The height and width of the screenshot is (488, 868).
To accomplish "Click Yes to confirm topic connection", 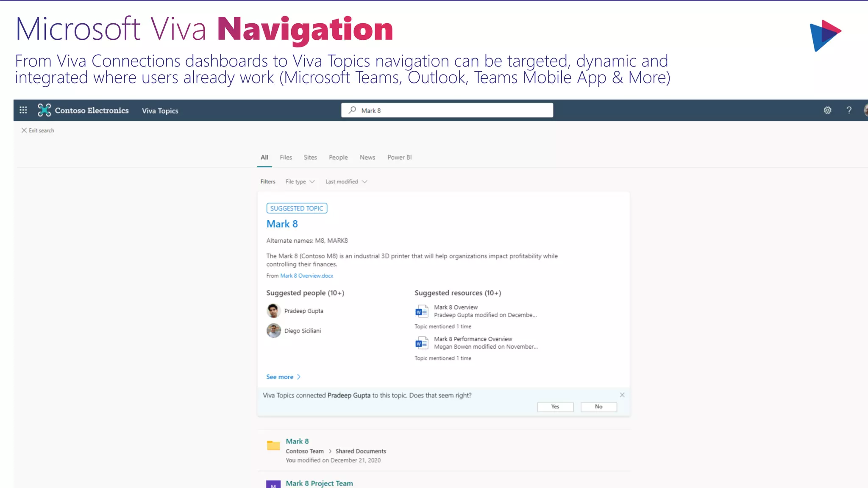I will point(555,407).
